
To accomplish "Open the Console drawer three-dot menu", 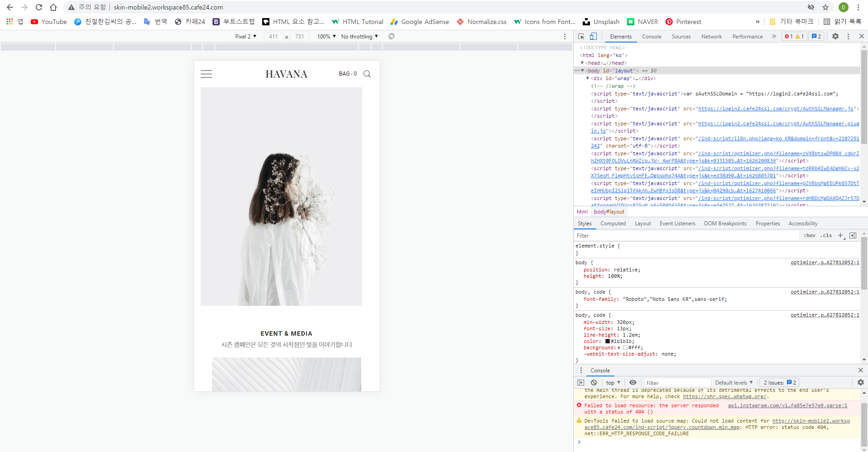I will click(581, 371).
